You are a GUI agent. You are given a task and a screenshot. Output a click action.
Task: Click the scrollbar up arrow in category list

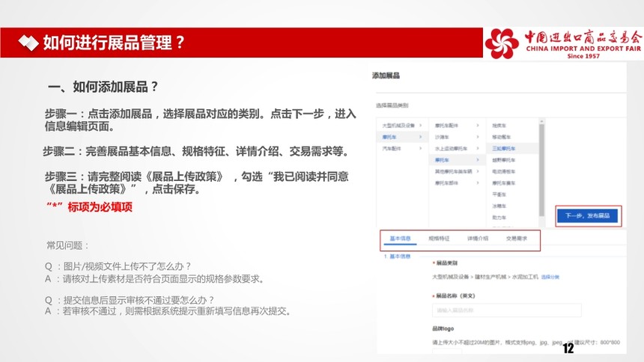[541, 121]
